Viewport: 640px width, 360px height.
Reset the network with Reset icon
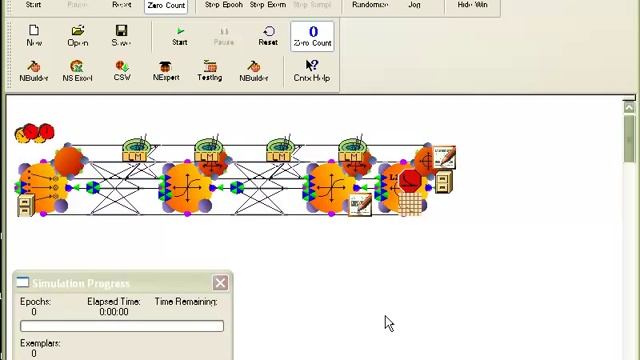pos(268,36)
